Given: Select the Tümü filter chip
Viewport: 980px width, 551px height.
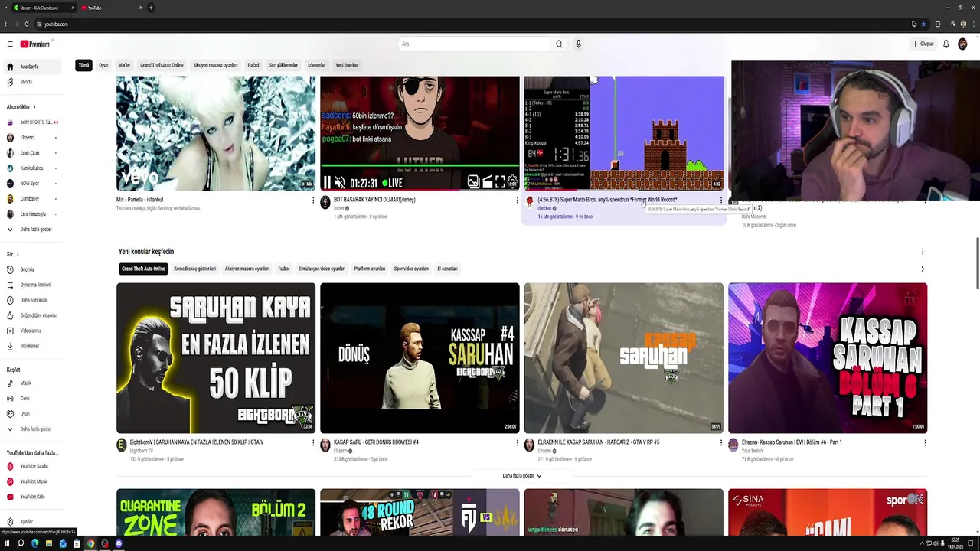Looking at the screenshot, I should click(x=83, y=65).
